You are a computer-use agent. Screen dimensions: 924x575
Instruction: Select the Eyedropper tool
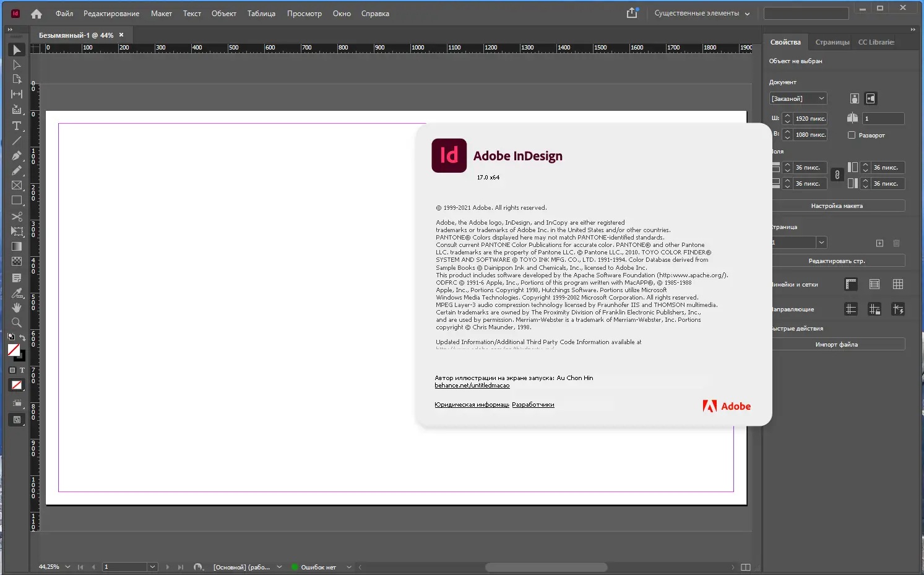[17, 293]
